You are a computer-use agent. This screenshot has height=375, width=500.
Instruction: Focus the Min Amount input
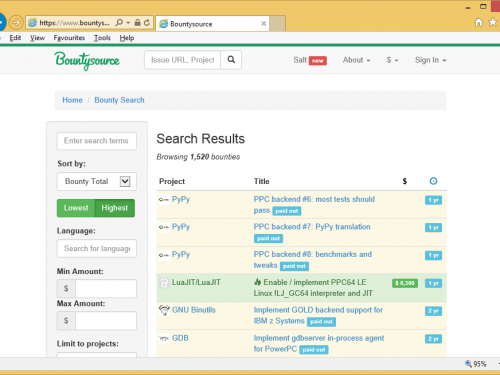pyautogui.click(x=106, y=288)
